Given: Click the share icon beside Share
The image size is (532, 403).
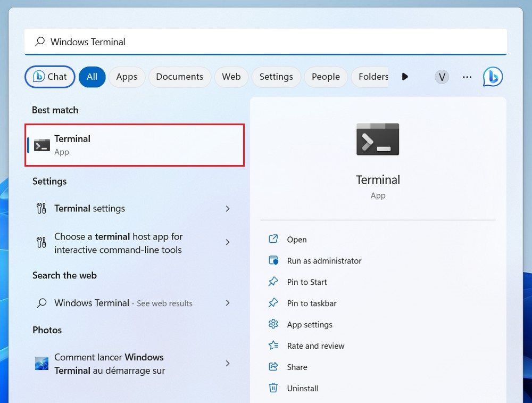Looking at the screenshot, I should pyautogui.click(x=273, y=367).
